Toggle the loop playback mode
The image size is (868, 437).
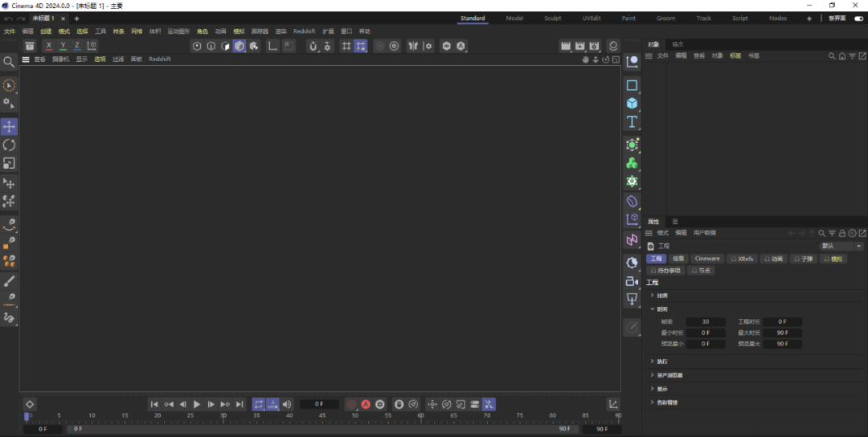[259, 404]
